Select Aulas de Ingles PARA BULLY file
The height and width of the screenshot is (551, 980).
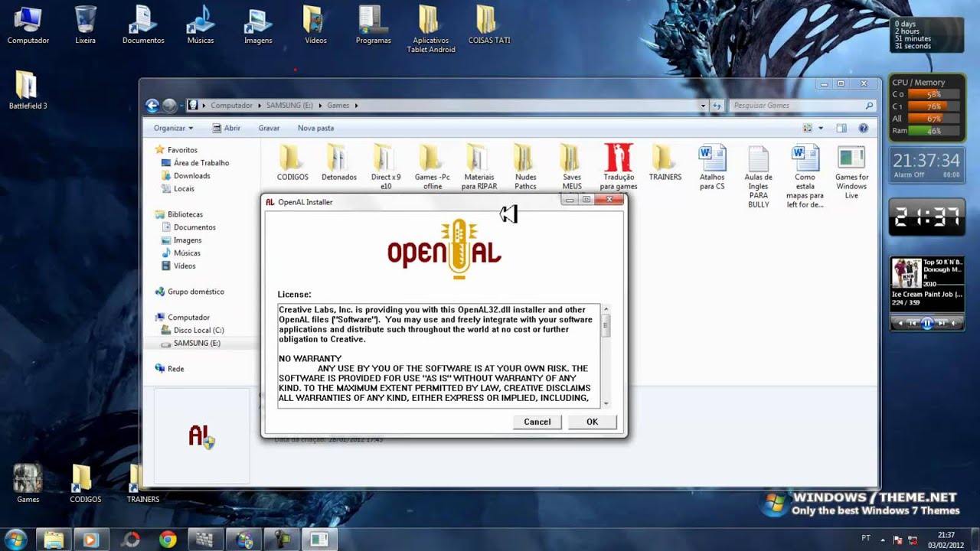[759, 176]
